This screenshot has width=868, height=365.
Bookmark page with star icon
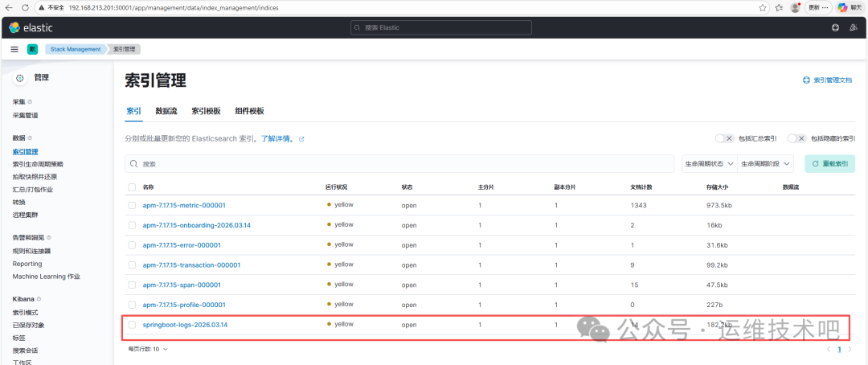coord(763,8)
